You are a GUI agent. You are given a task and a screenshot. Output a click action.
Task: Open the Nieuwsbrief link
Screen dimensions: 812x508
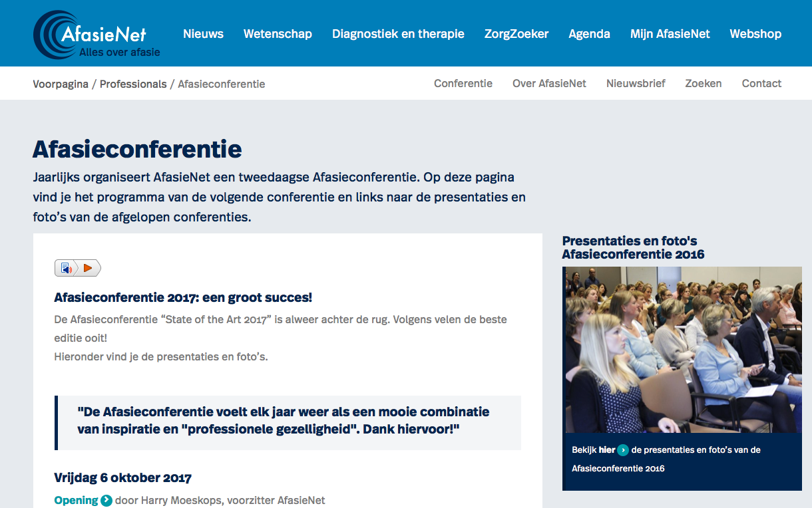pos(636,83)
